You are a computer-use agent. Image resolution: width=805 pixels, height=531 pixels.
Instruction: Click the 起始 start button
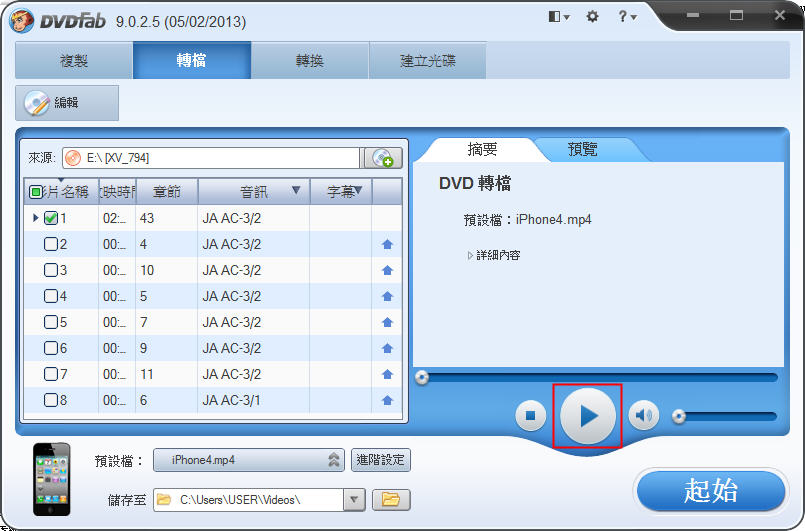point(710,490)
